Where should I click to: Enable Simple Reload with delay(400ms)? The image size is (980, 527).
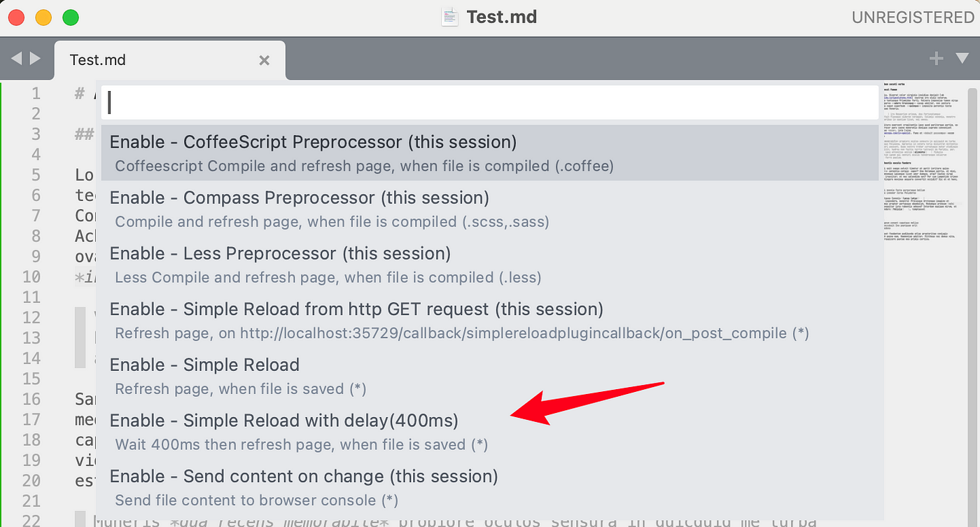(490, 432)
